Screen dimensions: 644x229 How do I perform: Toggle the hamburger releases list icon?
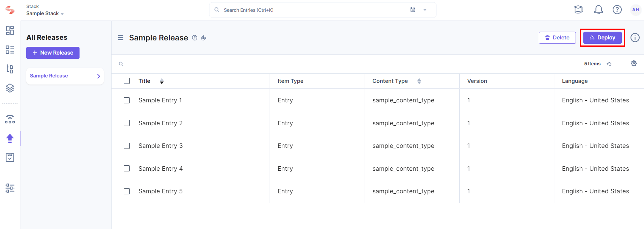click(x=121, y=38)
